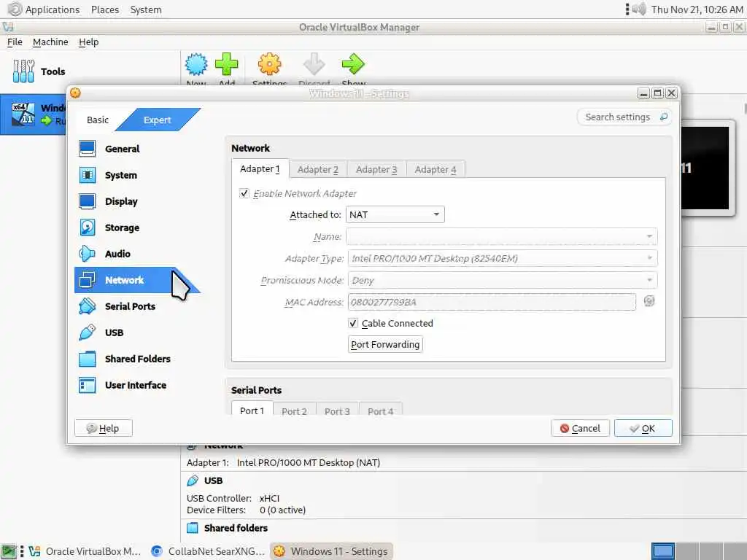Click Discard toolbar arrow icon

pyautogui.click(x=314, y=64)
